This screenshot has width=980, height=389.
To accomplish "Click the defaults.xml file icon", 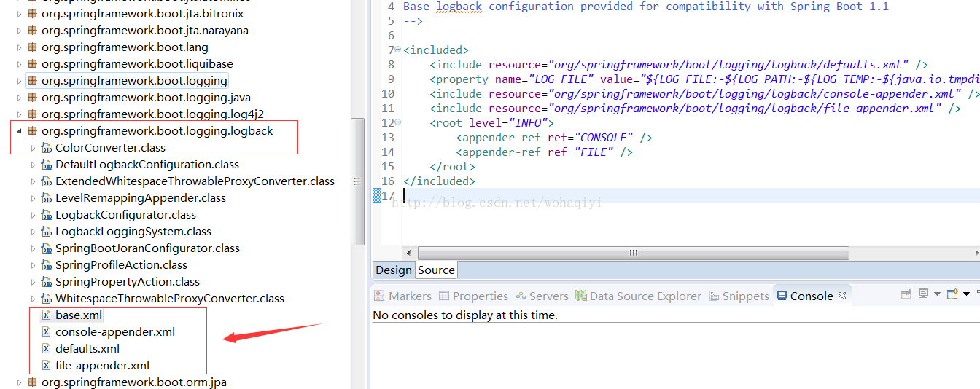I will [x=47, y=349].
